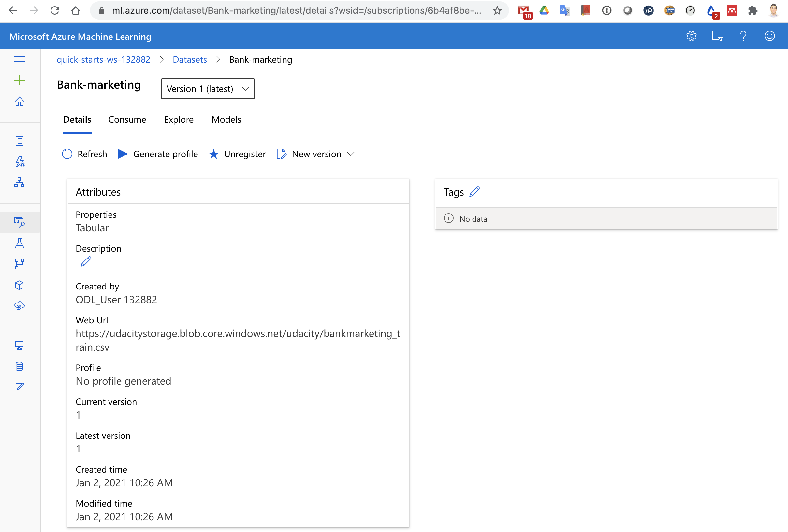Open the Compute sidebar icon
This screenshot has width=788, height=532.
coord(19,346)
